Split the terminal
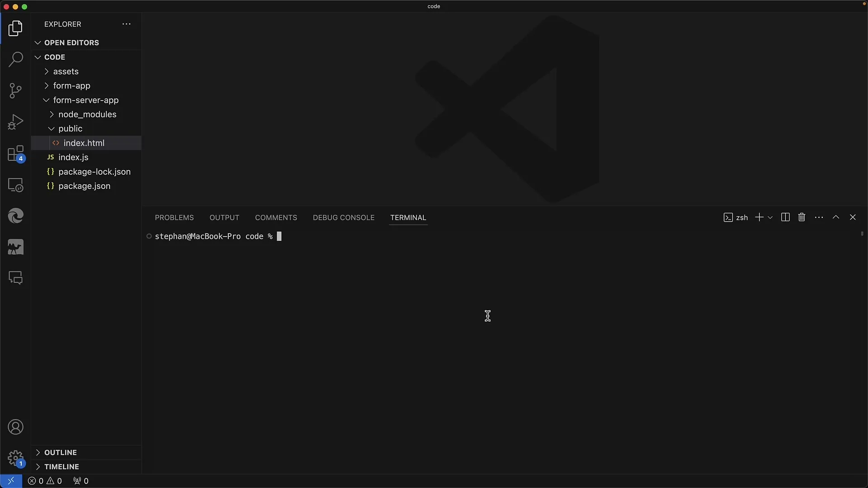The image size is (868, 488). coord(785,217)
